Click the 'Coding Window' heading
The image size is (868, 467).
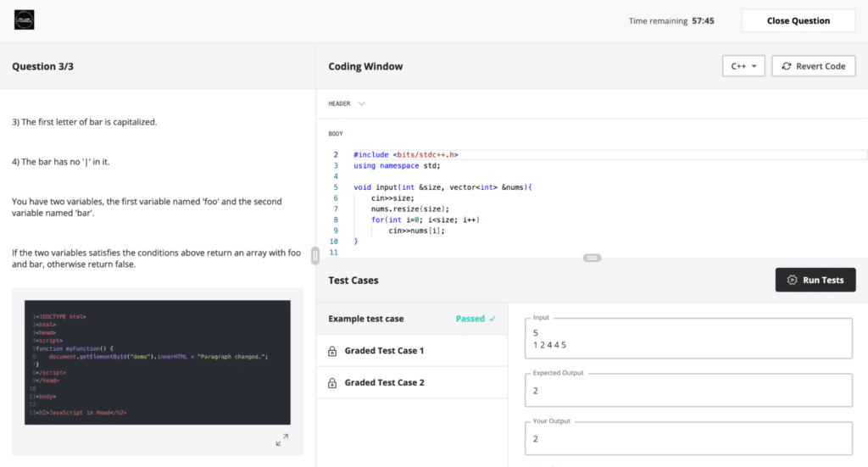click(x=365, y=66)
